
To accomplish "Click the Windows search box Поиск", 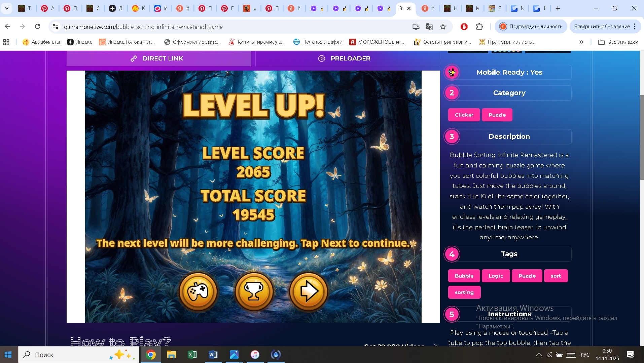I will 79,355.
